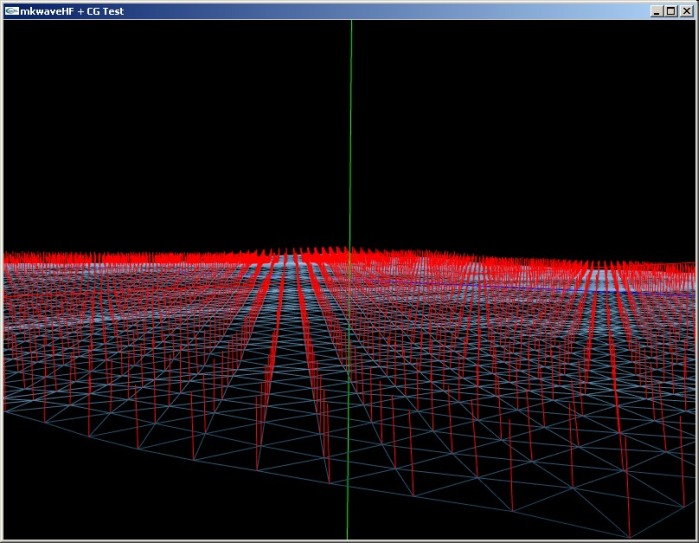The width and height of the screenshot is (699, 543).
Task: Click the green vertical axis above the horizon
Action: click(x=350, y=130)
